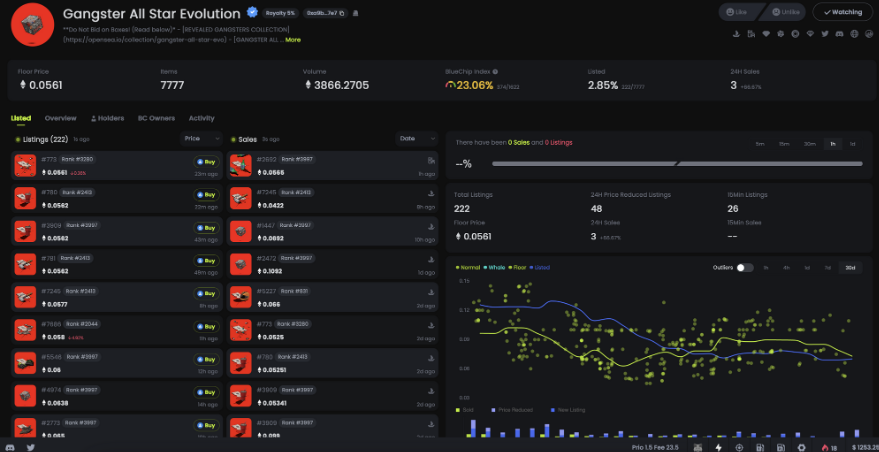Viewport: 879px width, 452px height.
Task: Open the collection's Discord link icon
Action: (x=839, y=34)
